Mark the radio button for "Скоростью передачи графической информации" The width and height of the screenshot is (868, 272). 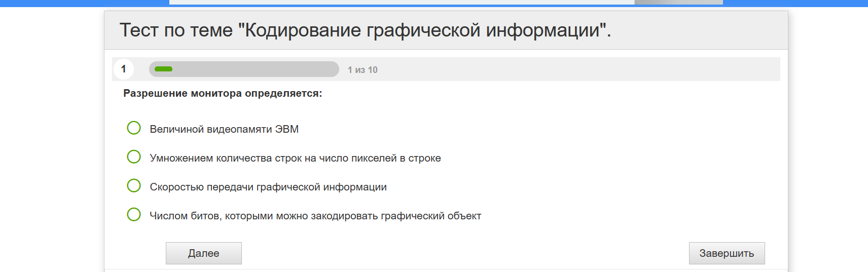(x=134, y=186)
